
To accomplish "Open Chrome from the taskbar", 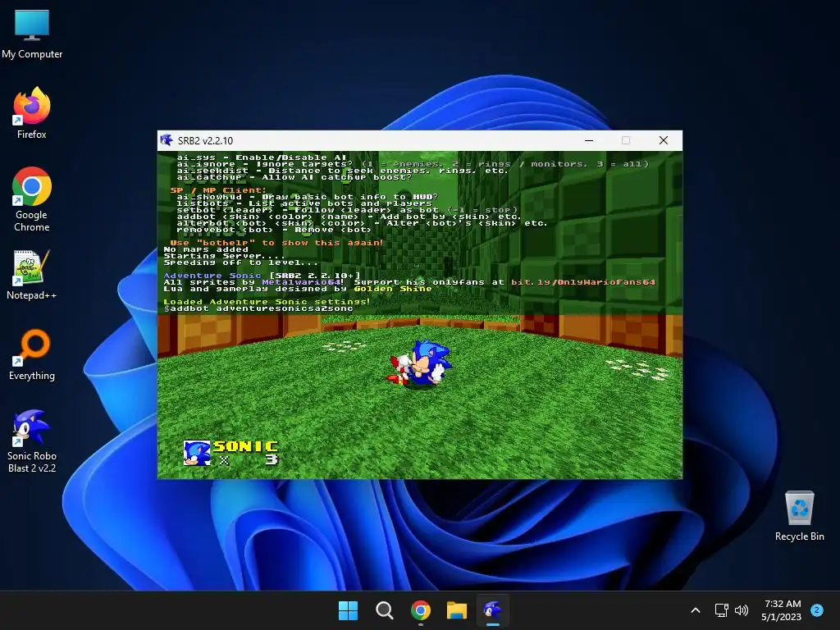I will coord(421,610).
